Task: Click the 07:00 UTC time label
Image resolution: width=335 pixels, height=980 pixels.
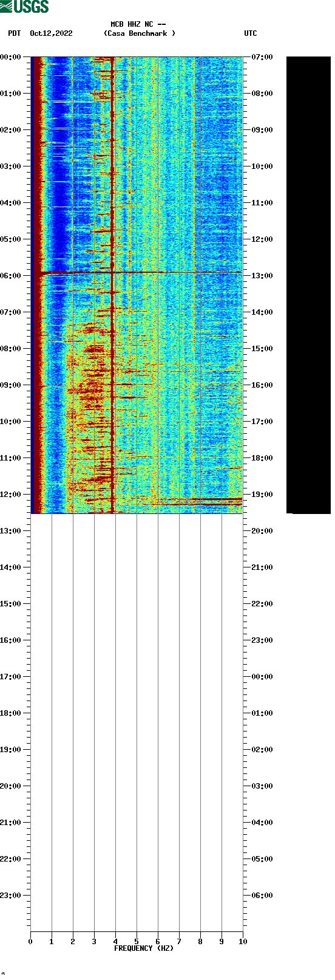Action: 262,57
